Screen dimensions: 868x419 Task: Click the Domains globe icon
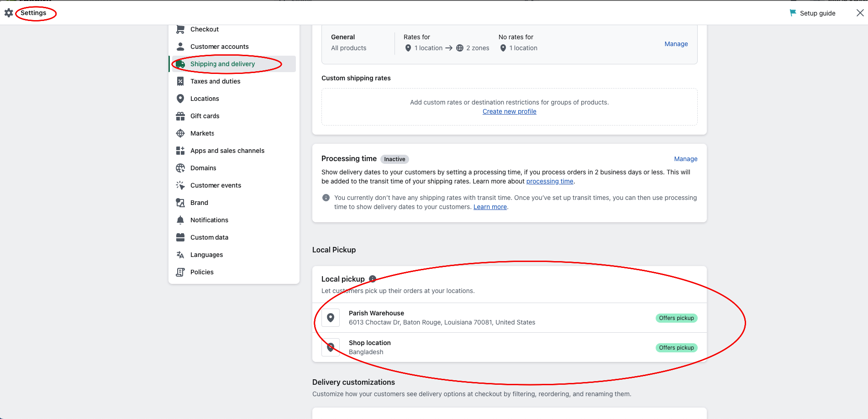point(180,168)
